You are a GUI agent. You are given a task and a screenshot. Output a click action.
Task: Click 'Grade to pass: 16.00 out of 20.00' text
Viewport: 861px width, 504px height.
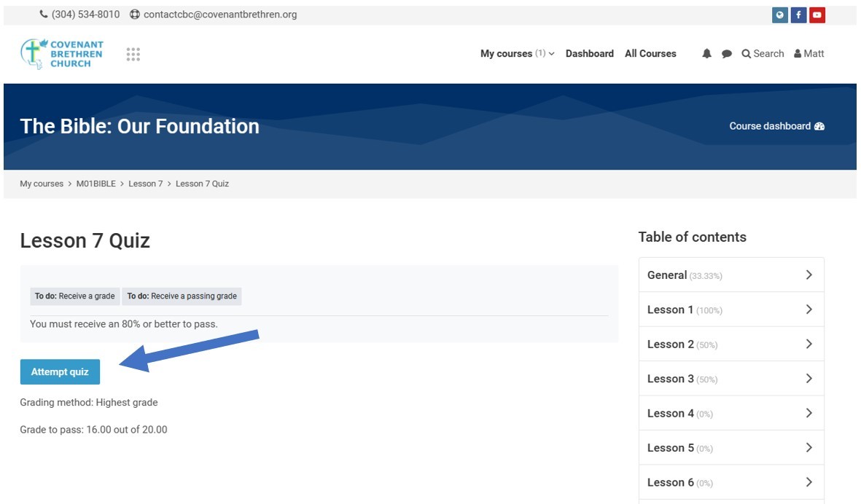point(93,430)
